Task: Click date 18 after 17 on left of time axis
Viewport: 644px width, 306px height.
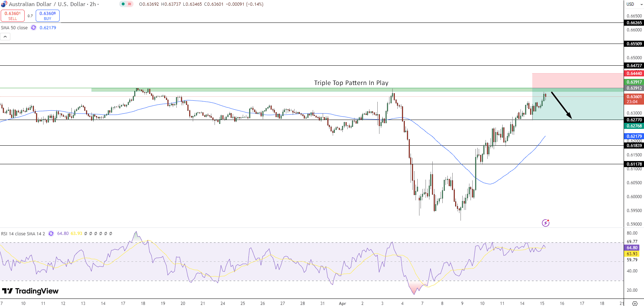Action: pyautogui.click(x=143, y=304)
